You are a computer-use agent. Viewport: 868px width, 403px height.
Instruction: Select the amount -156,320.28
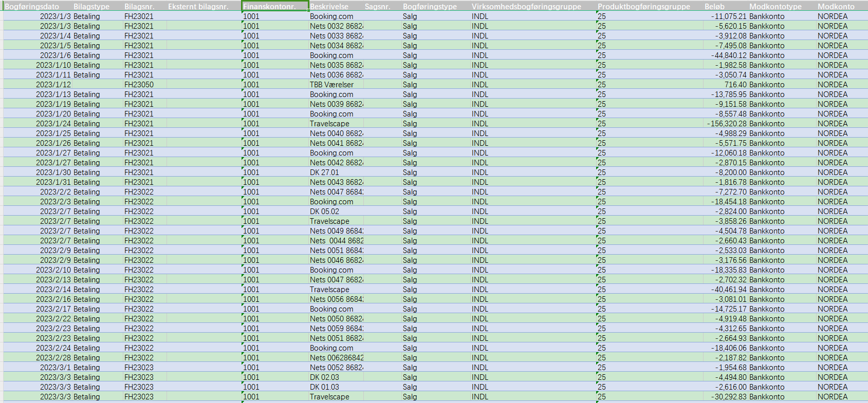coord(727,124)
